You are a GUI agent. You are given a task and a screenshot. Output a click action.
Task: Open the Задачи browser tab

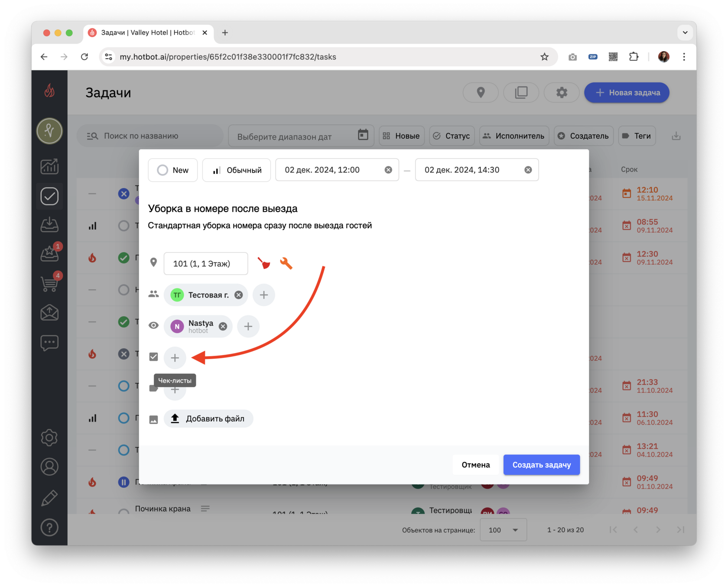pyautogui.click(x=148, y=32)
